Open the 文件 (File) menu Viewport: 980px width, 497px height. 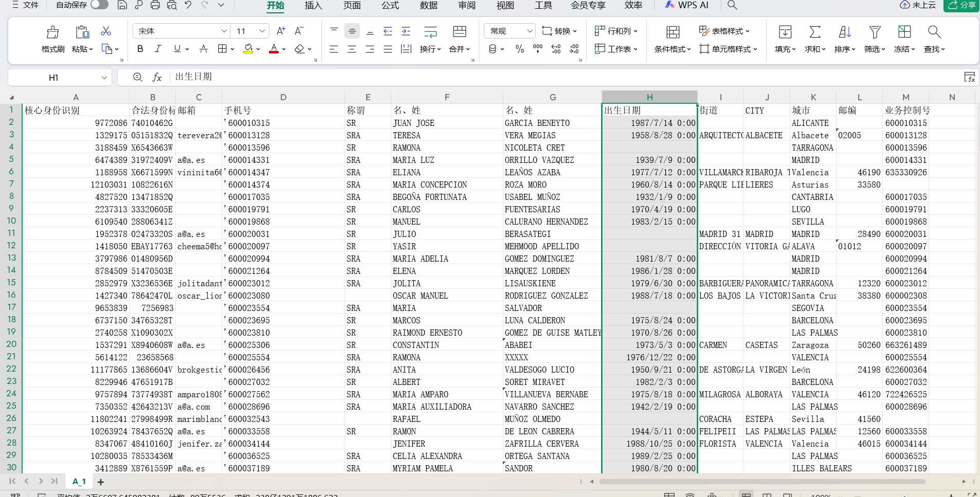(x=26, y=5)
